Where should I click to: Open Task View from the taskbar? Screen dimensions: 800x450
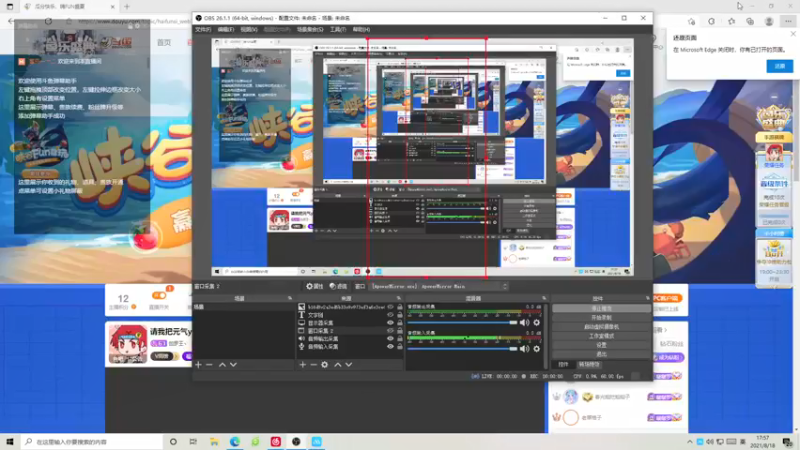point(193,441)
